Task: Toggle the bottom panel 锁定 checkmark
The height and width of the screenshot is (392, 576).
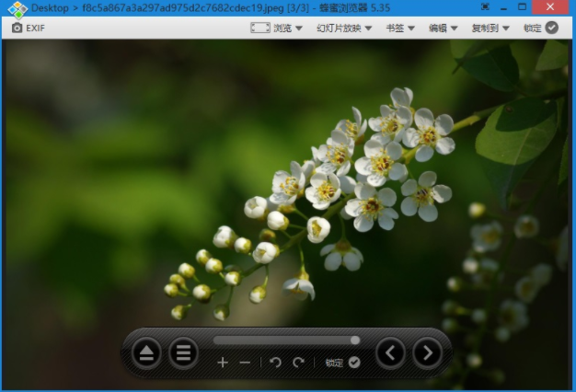Action: tap(354, 363)
